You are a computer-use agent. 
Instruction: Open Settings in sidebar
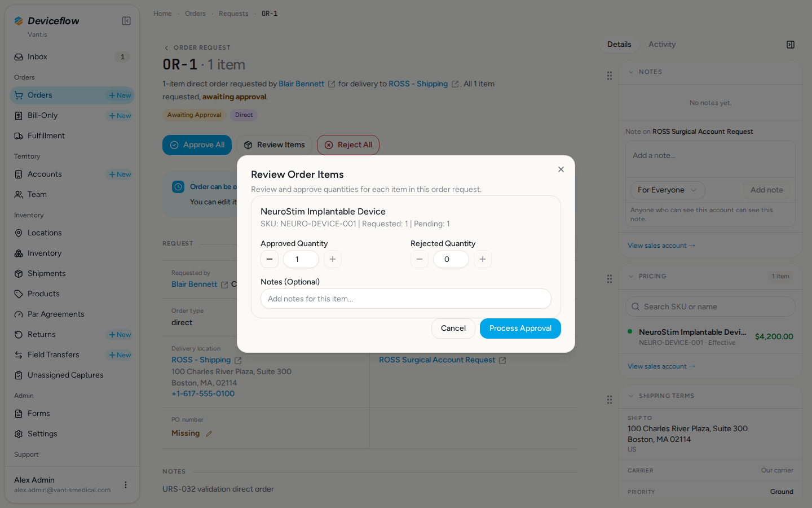coord(72,434)
